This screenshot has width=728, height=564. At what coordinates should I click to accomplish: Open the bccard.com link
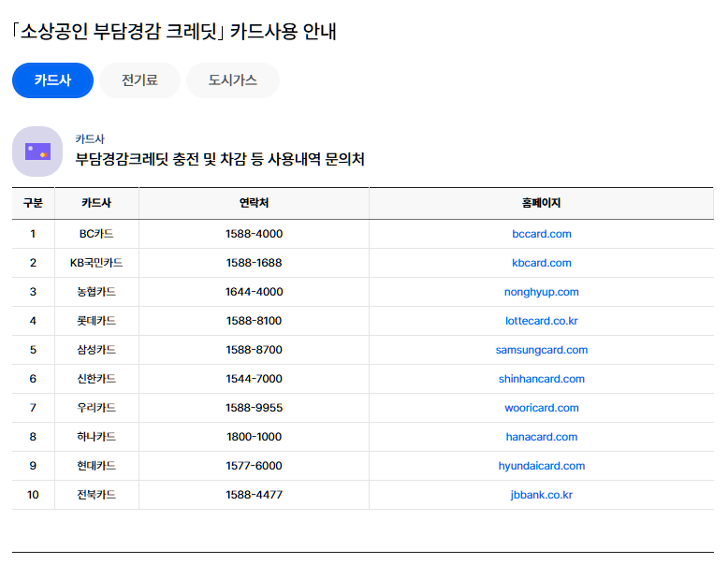542,234
